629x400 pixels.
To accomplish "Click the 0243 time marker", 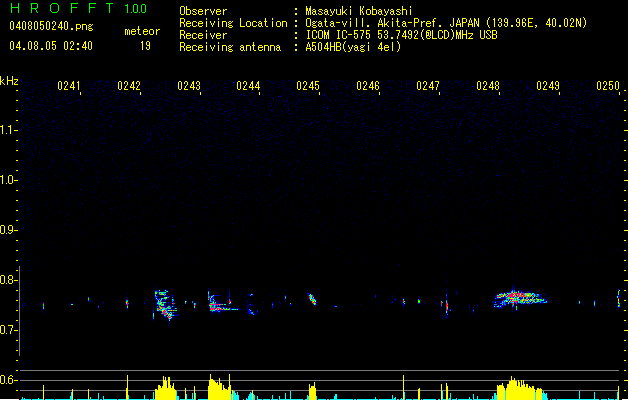I will [189, 86].
